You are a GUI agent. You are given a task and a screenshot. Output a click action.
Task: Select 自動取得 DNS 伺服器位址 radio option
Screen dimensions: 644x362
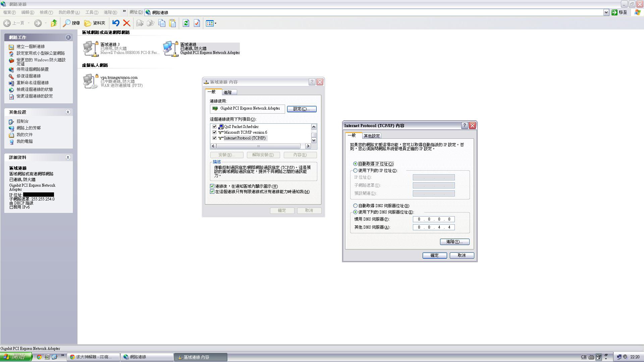coord(355,206)
